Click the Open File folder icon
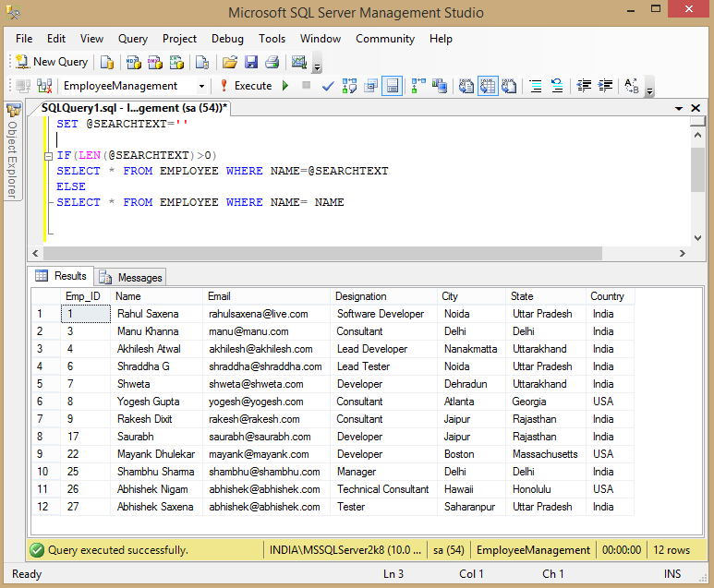 [230, 62]
